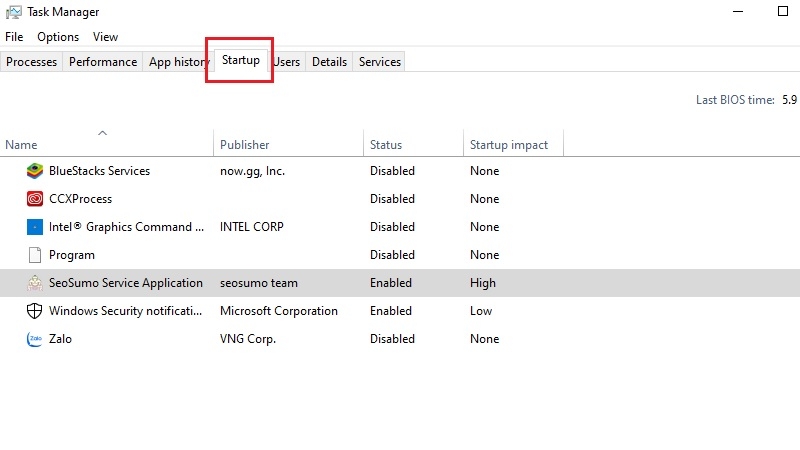Screen dimensions: 800x450
Task: Select the Intel Graphics Command icon
Action: click(34, 227)
